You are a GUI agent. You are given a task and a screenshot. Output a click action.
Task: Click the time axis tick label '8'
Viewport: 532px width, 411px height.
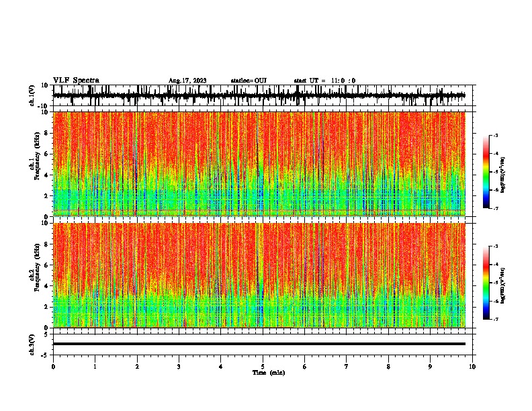coord(388,367)
